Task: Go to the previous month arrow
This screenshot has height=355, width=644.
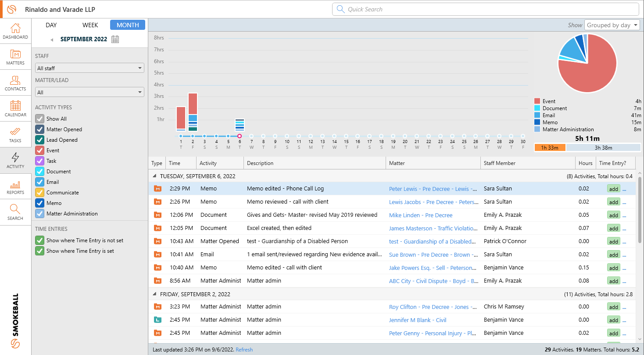Action: coord(52,39)
